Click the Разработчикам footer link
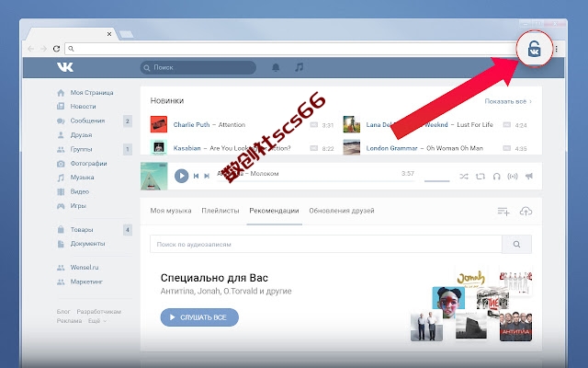This screenshot has height=368, width=588. point(98,312)
